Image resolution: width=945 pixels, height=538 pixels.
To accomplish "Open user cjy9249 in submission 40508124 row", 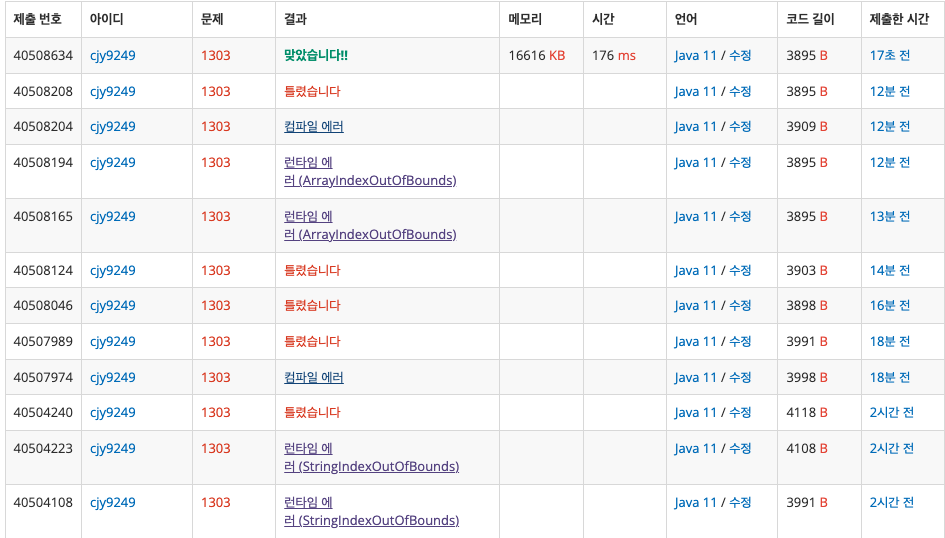I will (x=113, y=271).
